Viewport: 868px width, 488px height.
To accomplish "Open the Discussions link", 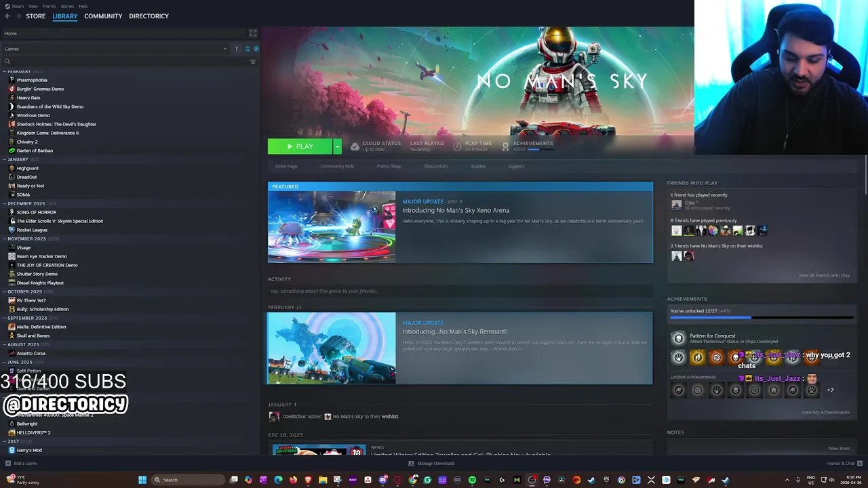I will pyautogui.click(x=436, y=166).
